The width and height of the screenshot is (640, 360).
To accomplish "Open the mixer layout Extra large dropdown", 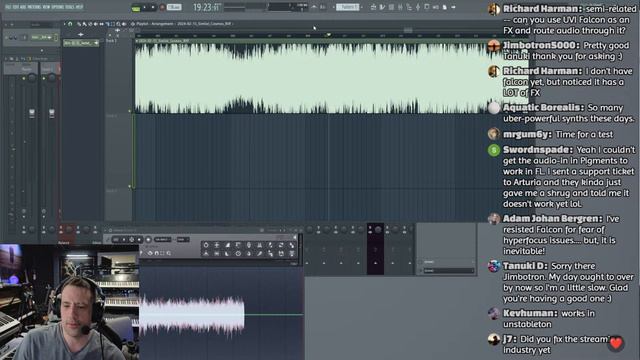I will pyautogui.click(x=41, y=59).
